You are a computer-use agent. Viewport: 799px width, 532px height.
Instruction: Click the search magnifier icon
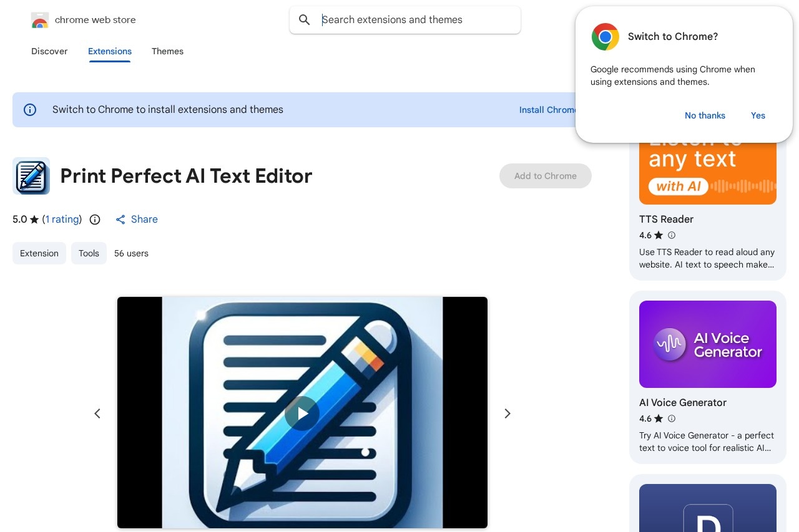click(x=305, y=20)
